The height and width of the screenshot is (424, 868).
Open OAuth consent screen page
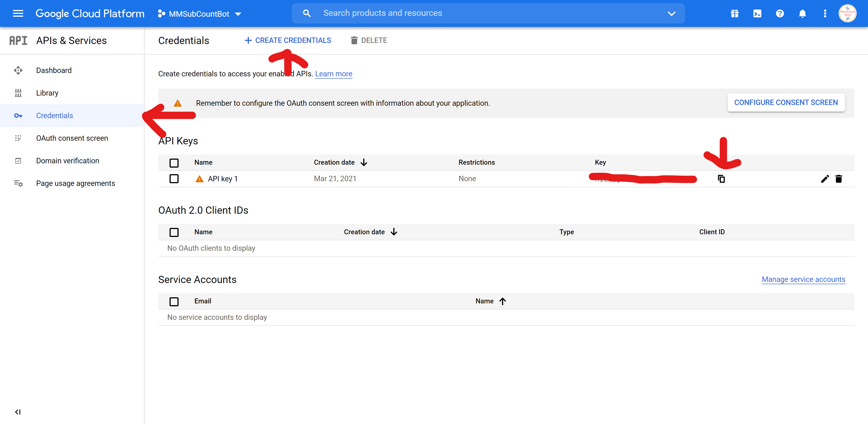(x=72, y=138)
